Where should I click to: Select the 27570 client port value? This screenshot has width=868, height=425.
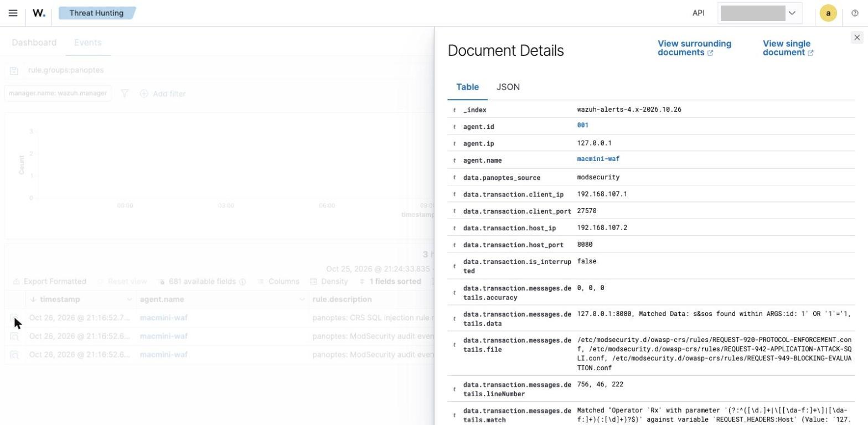coord(587,211)
